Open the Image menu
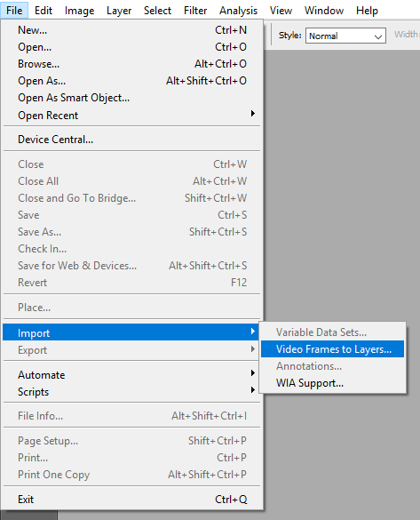 [x=80, y=11]
